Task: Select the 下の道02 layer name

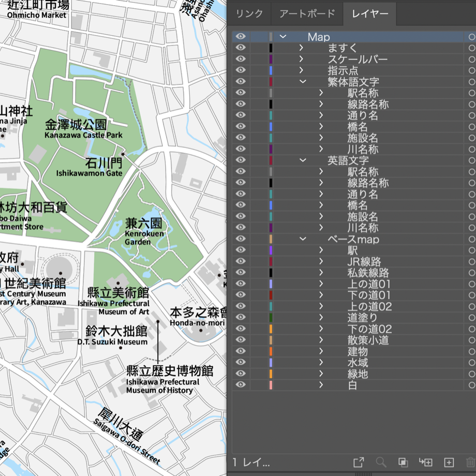Action: pos(369,329)
